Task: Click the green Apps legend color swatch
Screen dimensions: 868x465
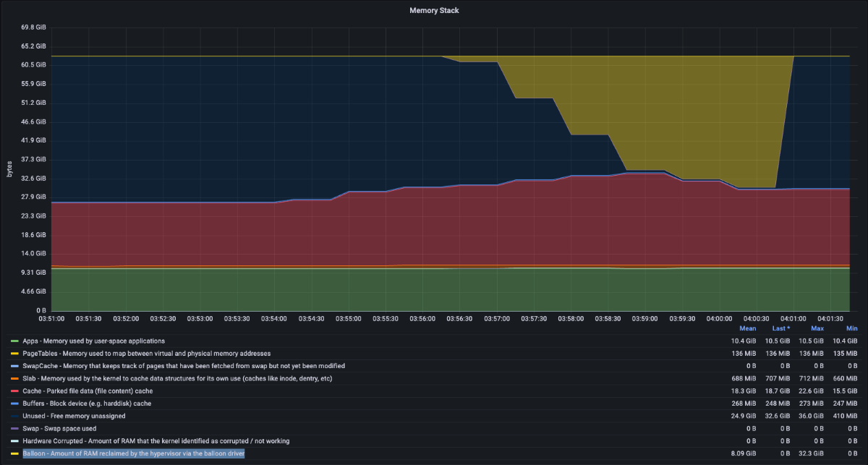Action: click(x=14, y=341)
